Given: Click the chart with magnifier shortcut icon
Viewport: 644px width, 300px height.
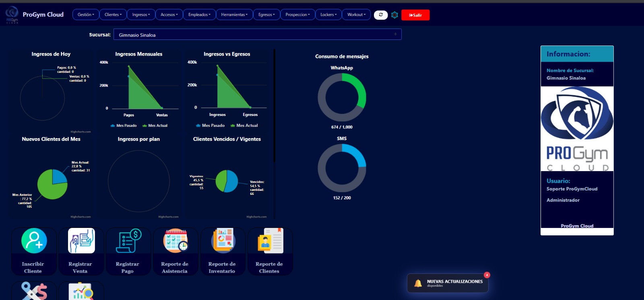Looking at the screenshot, I should (81, 291).
